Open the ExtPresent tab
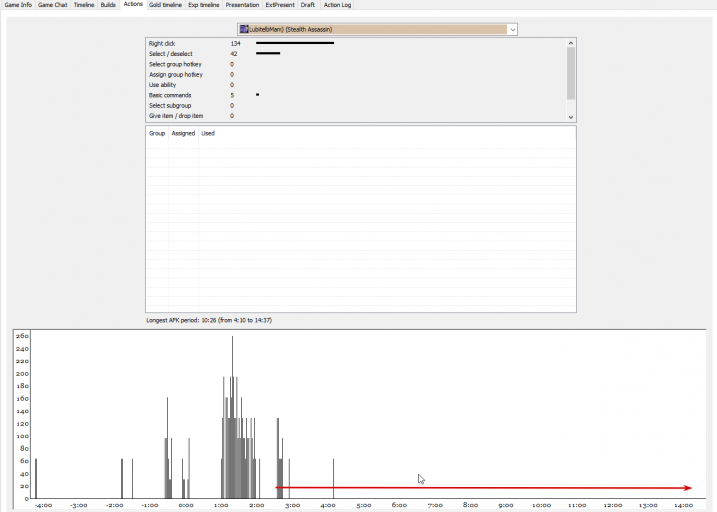717x512 pixels. click(x=280, y=5)
